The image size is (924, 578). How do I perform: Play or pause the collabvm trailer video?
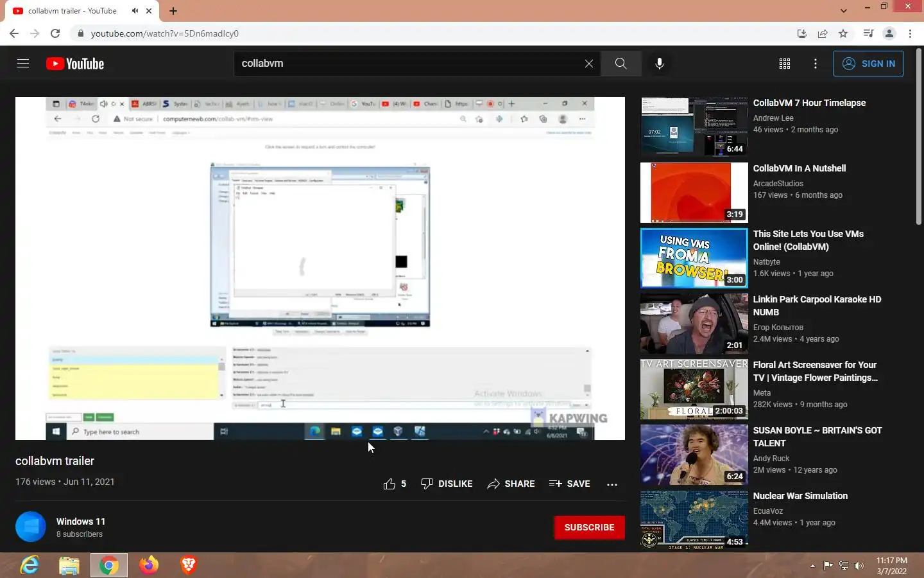click(x=320, y=268)
